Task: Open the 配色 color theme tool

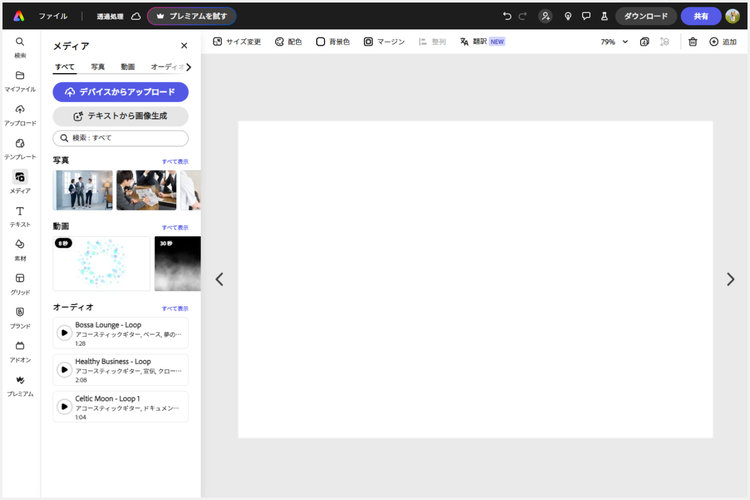Action: click(288, 42)
